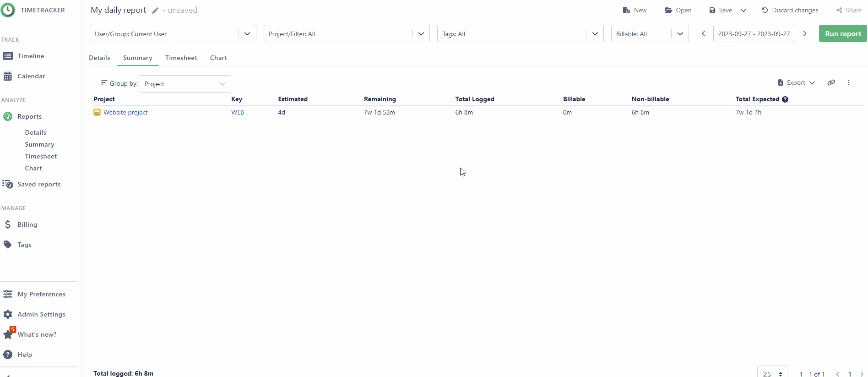This screenshot has width=868, height=377.
Task: Open Details under Reports sidebar
Action: [36, 132]
